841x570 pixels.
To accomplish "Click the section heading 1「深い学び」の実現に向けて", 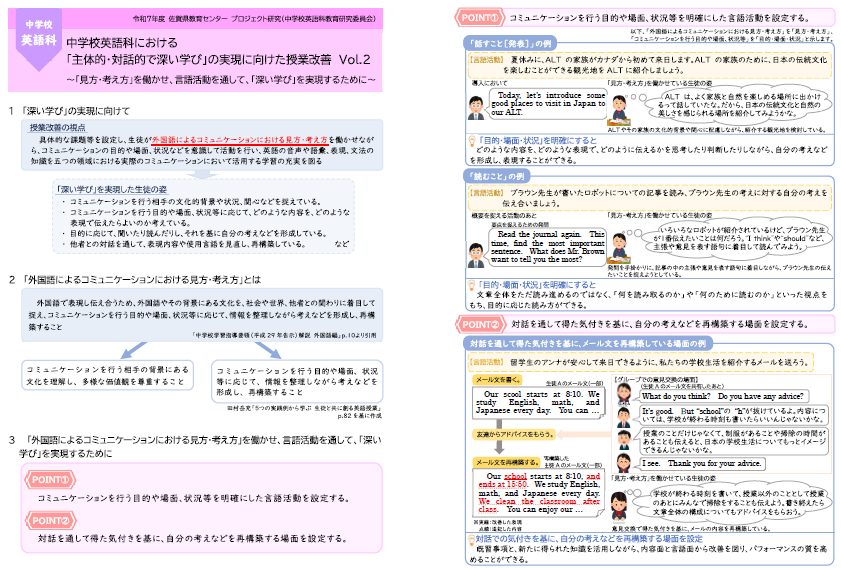I will pos(77,110).
